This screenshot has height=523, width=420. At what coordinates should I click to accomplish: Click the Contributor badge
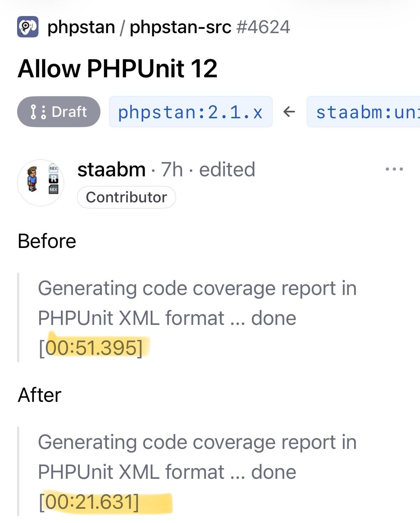pyautogui.click(x=126, y=197)
